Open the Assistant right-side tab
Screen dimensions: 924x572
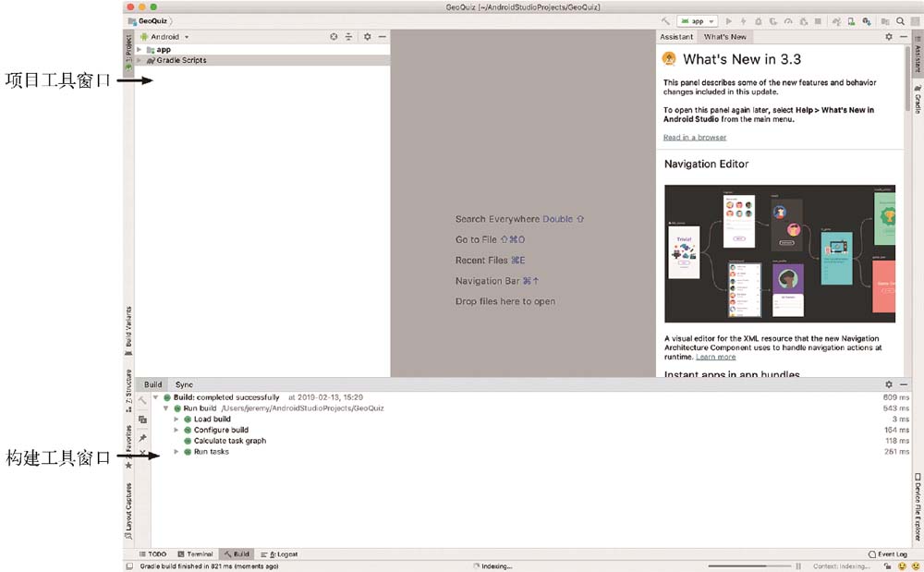[918, 53]
